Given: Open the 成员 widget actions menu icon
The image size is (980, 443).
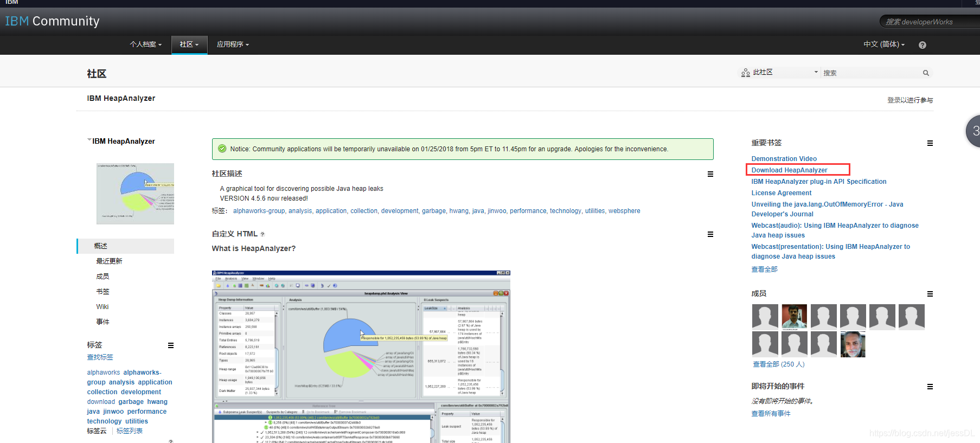Looking at the screenshot, I should [x=930, y=294].
